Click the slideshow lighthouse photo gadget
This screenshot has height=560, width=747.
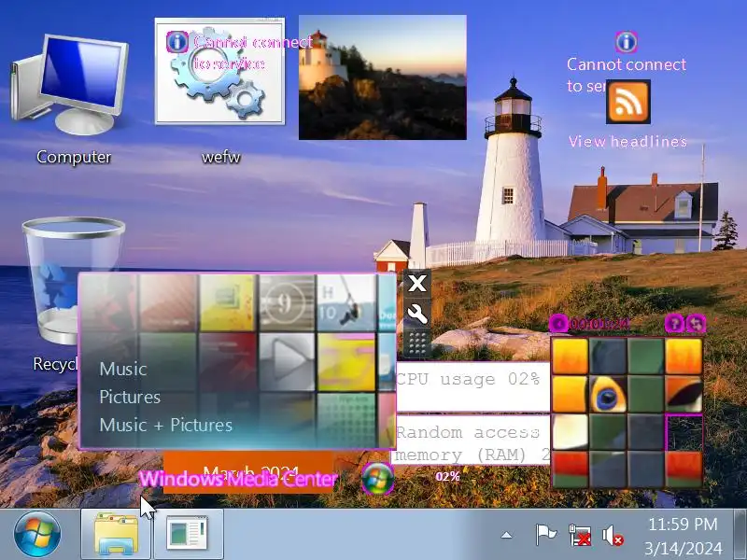coord(383,77)
